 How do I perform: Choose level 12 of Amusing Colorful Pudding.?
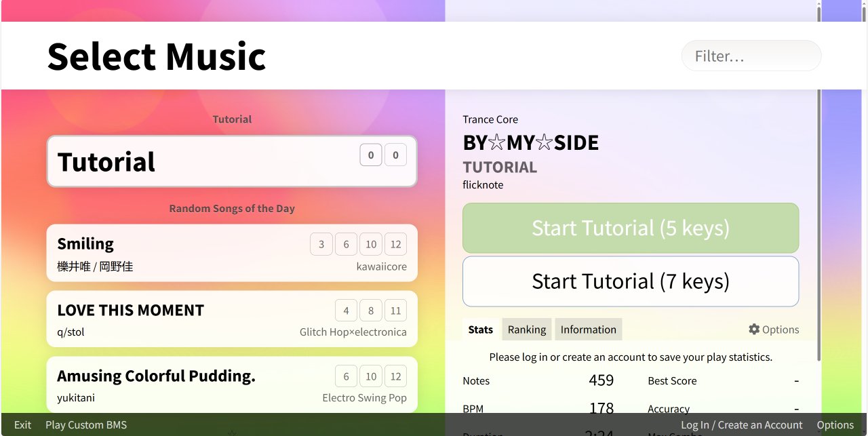click(x=396, y=376)
